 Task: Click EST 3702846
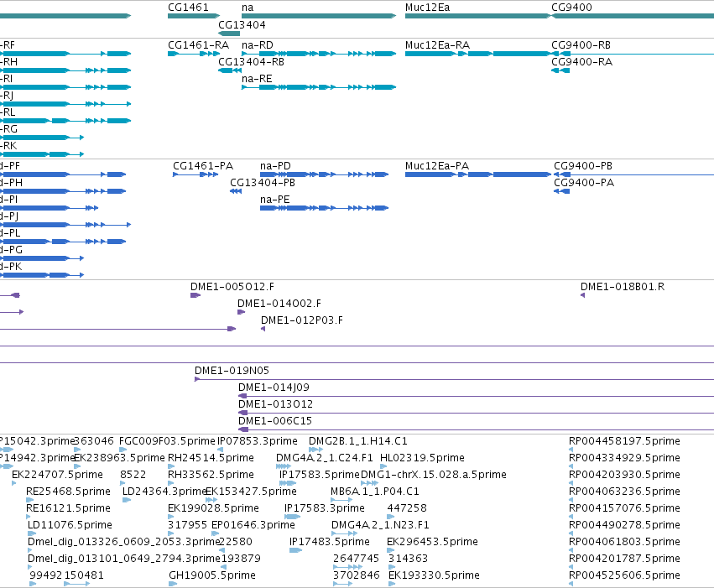click(356, 575)
